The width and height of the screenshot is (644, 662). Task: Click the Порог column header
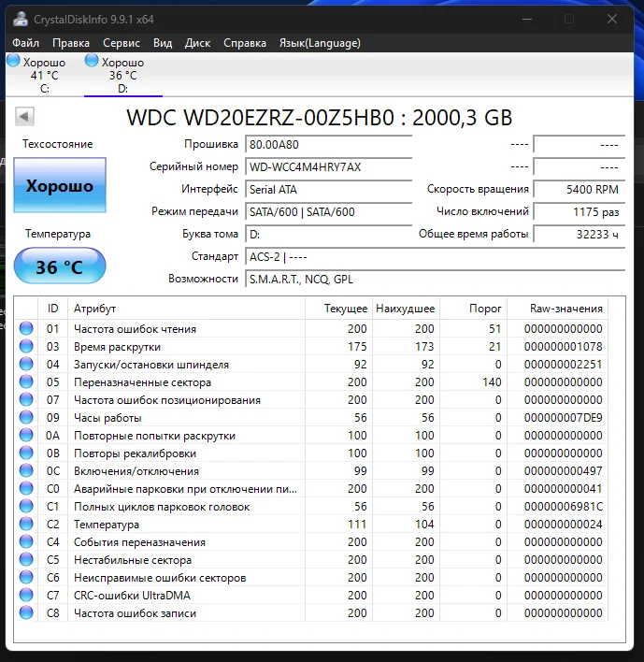coord(473,309)
